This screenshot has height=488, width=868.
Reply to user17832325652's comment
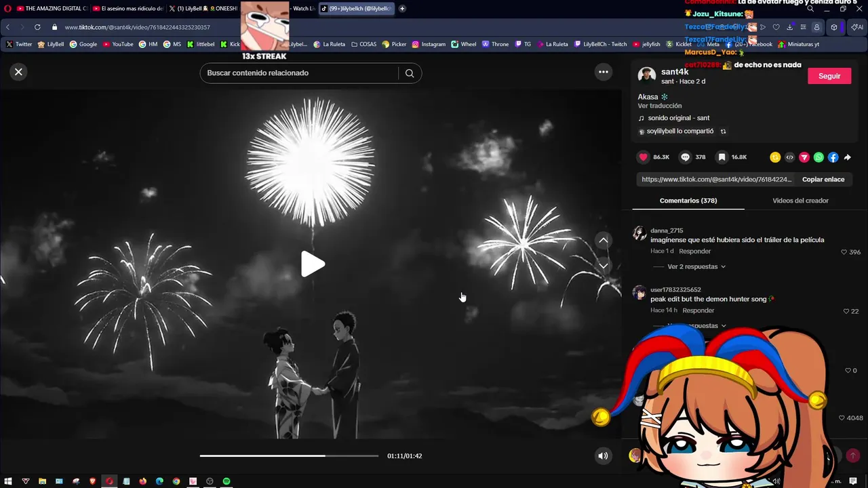point(698,310)
